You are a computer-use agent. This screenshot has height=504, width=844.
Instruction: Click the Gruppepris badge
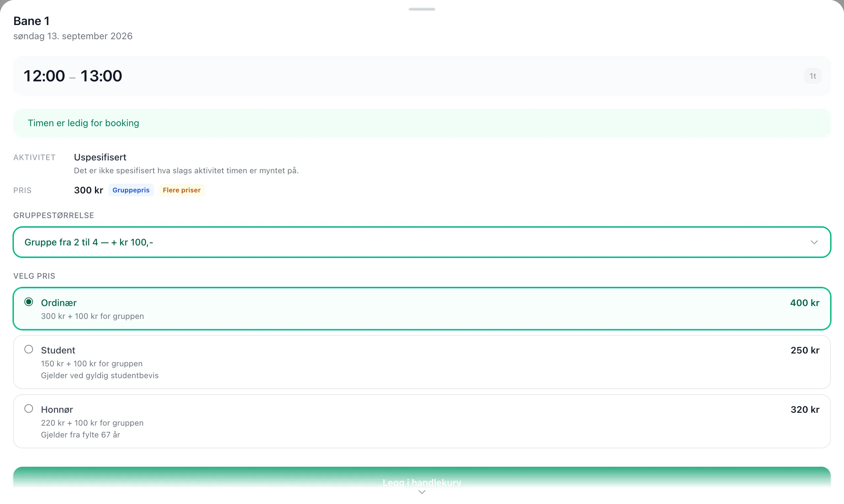pos(131,190)
